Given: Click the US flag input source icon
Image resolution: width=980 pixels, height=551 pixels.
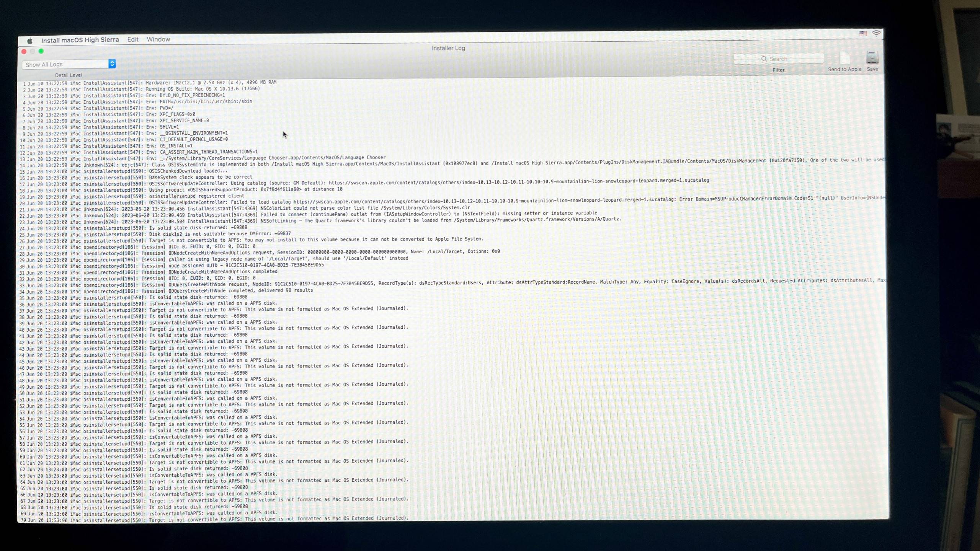Looking at the screenshot, I should 863,34.
